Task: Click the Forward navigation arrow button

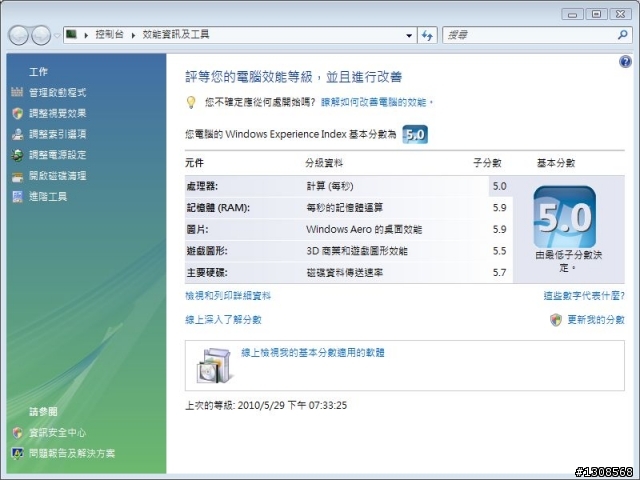Action: click(x=41, y=35)
